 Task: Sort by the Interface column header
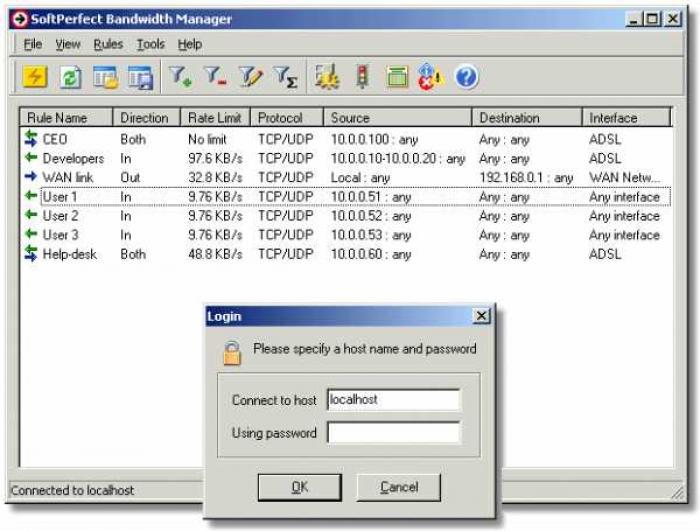click(627, 117)
